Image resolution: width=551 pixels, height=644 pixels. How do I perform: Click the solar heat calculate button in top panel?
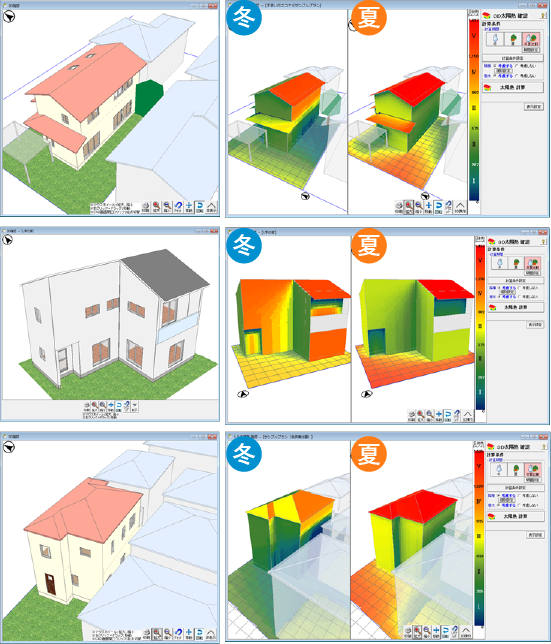coord(513,87)
